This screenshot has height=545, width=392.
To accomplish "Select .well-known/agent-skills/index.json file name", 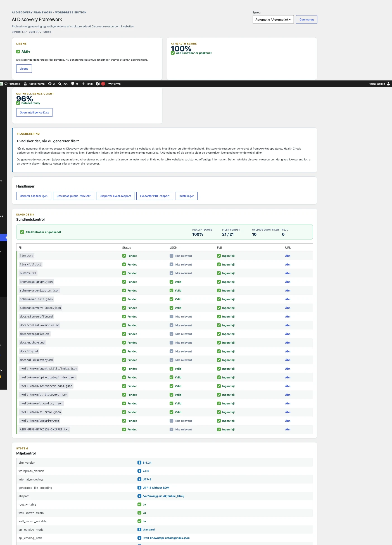I will click(48, 369).
